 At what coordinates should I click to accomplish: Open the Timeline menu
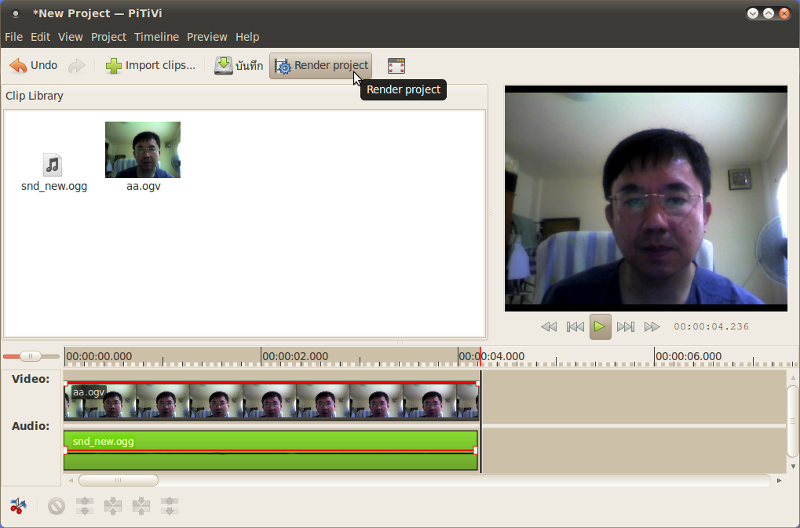156,37
